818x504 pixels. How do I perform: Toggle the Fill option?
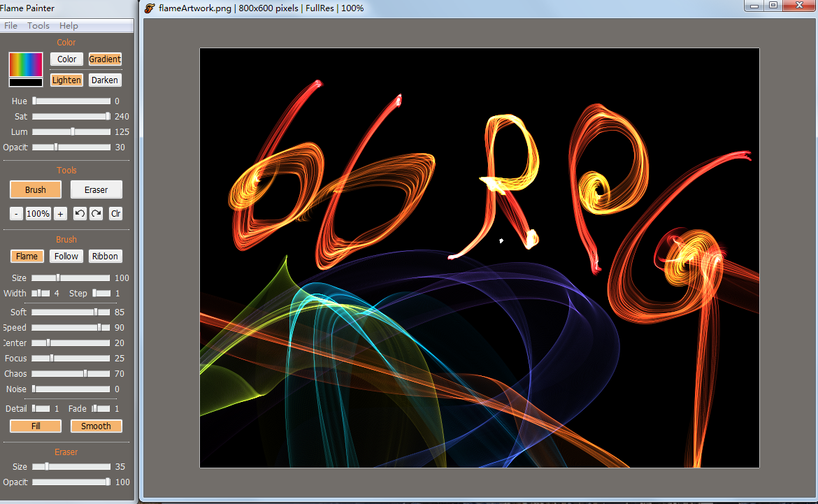[x=36, y=426]
